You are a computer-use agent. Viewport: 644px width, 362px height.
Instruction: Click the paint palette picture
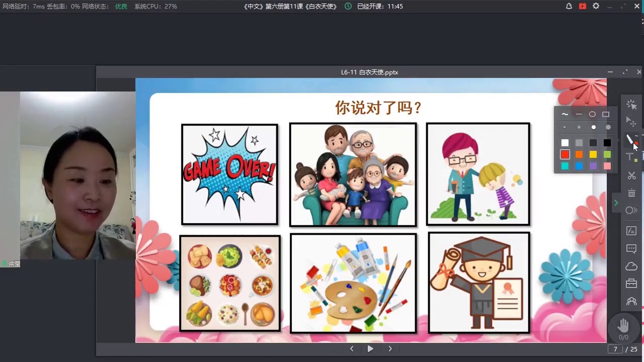point(353,283)
